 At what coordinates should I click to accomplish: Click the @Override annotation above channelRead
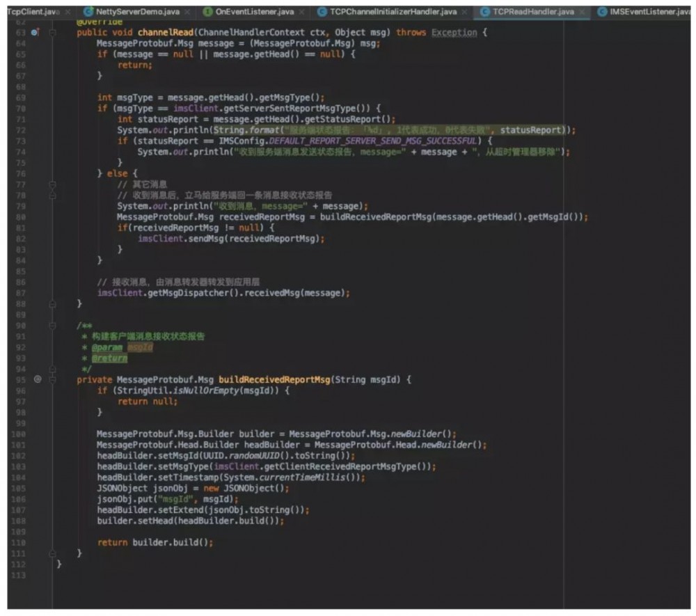pyautogui.click(x=100, y=22)
